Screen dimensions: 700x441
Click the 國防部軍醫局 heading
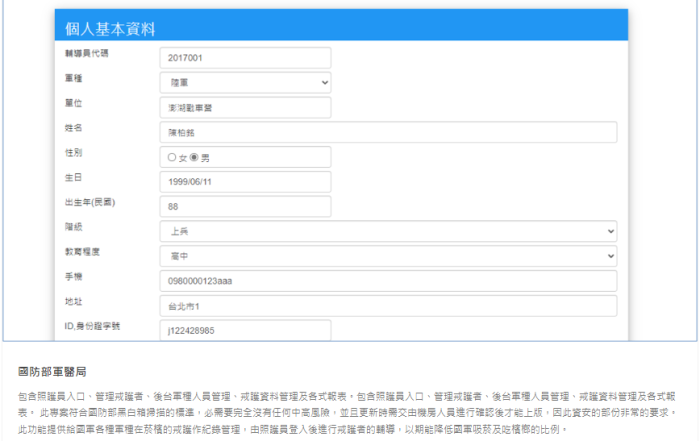[52, 372]
